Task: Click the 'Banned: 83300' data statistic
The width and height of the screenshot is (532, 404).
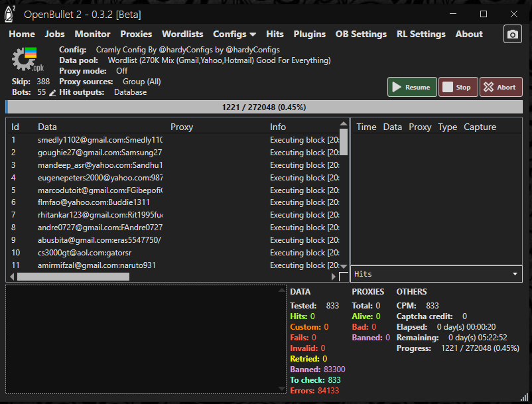Action: (x=318, y=370)
